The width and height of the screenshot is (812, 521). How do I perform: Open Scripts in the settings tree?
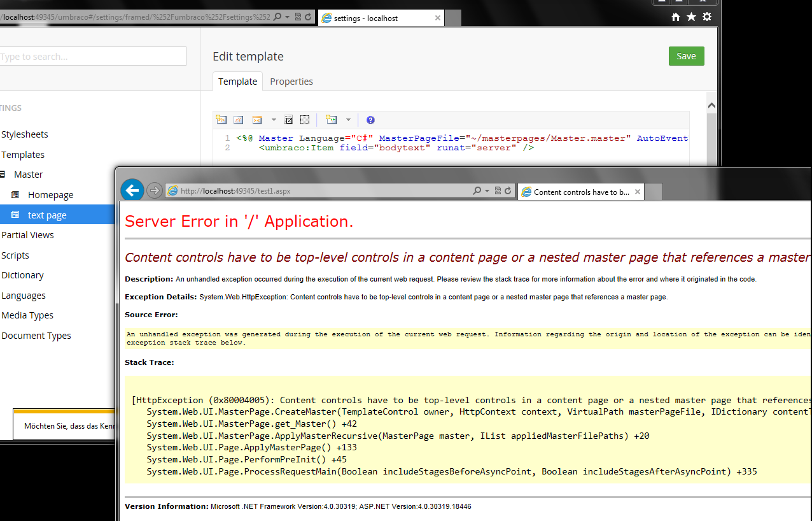(15, 255)
